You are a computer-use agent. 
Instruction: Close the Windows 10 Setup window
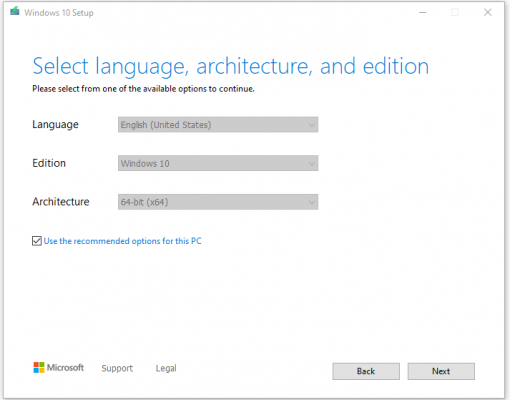coord(488,12)
